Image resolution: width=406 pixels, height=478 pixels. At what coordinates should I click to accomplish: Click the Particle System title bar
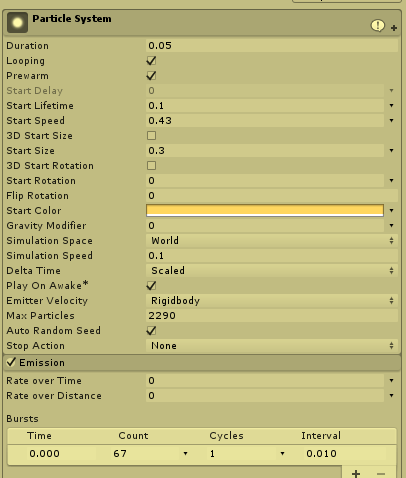click(202, 23)
